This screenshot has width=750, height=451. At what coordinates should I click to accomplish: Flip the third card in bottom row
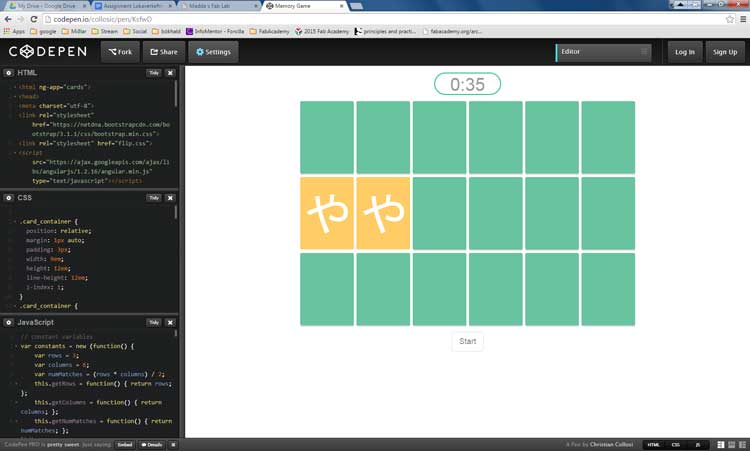point(440,289)
